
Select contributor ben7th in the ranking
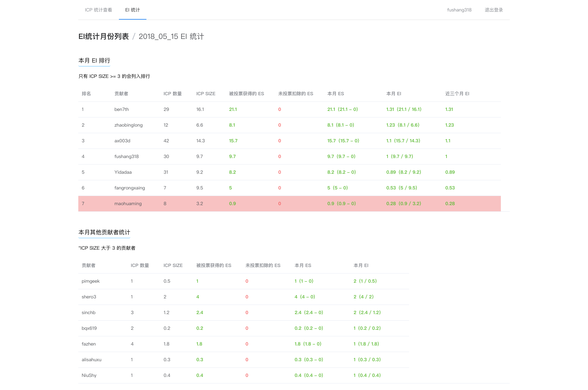pos(121,109)
